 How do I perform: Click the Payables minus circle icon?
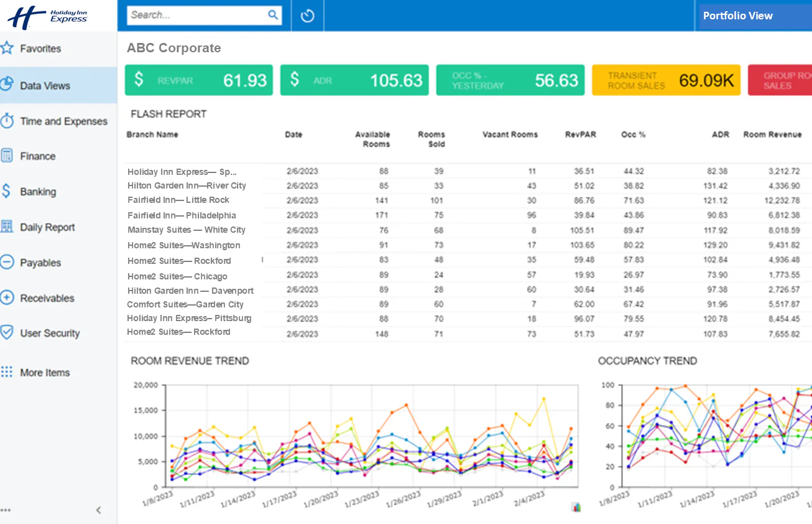click(7, 262)
